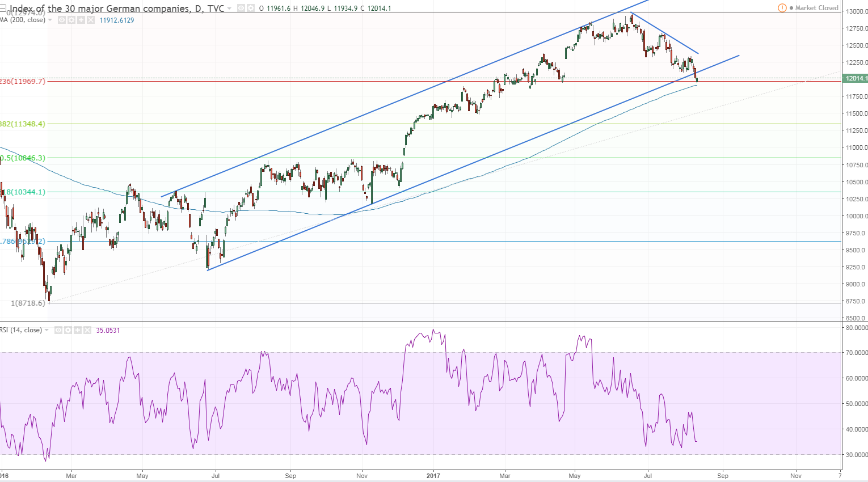Select Fibonacci level label 0.618 (10344.1)
The width and height of the screenshot is (868, 482).
pyautogui.click(x=23, y=192)
